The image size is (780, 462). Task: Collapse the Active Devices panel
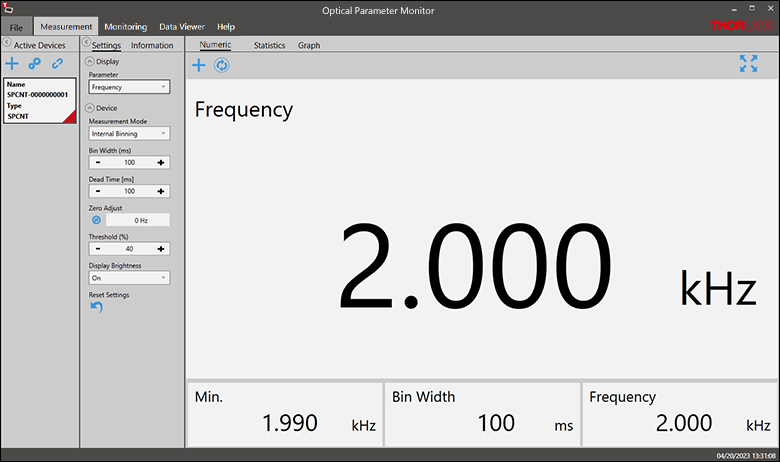[x=6, y=45]
